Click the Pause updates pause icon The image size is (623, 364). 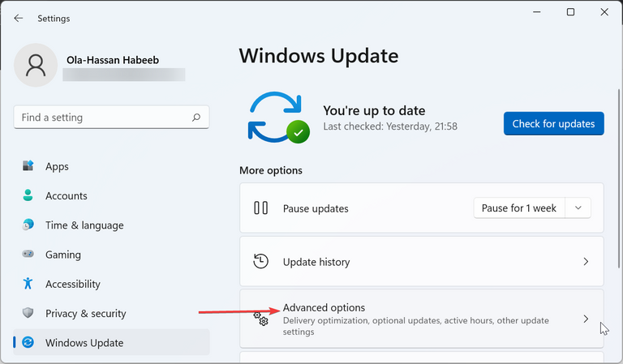(260, 208)
